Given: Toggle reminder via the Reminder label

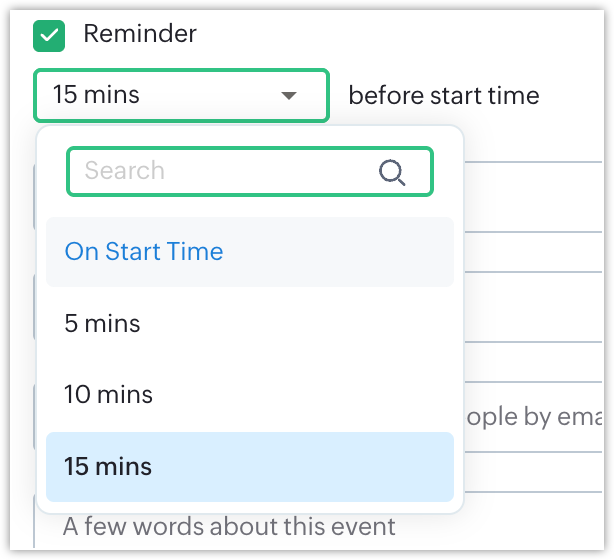Looking at the screenshot, I should pyautogui.click(x=140, y=34).
